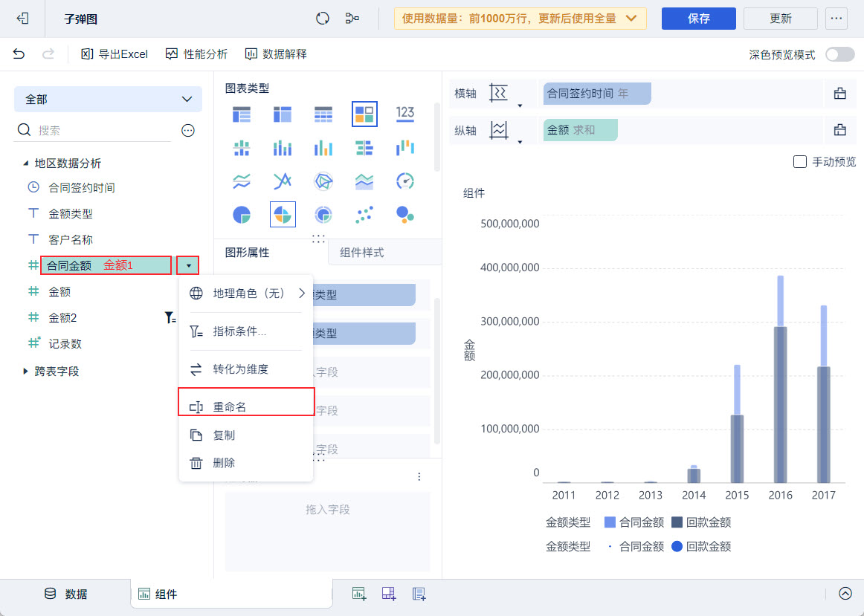The height and width of the screenshot is (616, 864).
Task: Collapse the 地区数据分析 tree node
Action: tap(25, 163)
